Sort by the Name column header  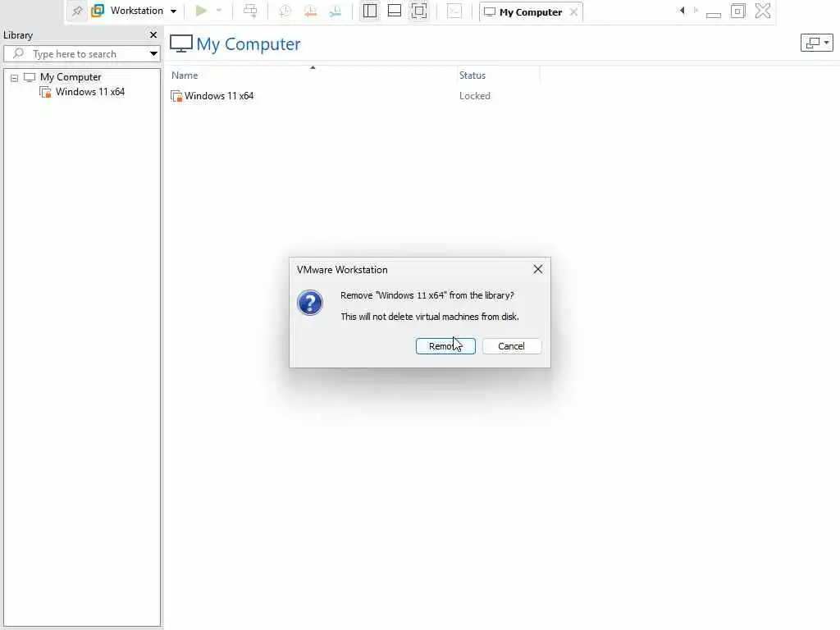(185, 75)
